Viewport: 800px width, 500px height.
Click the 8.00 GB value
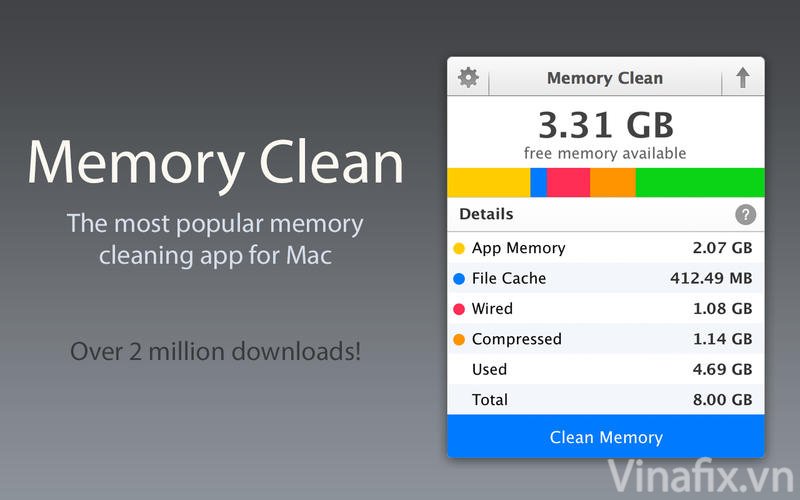click(722, 399)
